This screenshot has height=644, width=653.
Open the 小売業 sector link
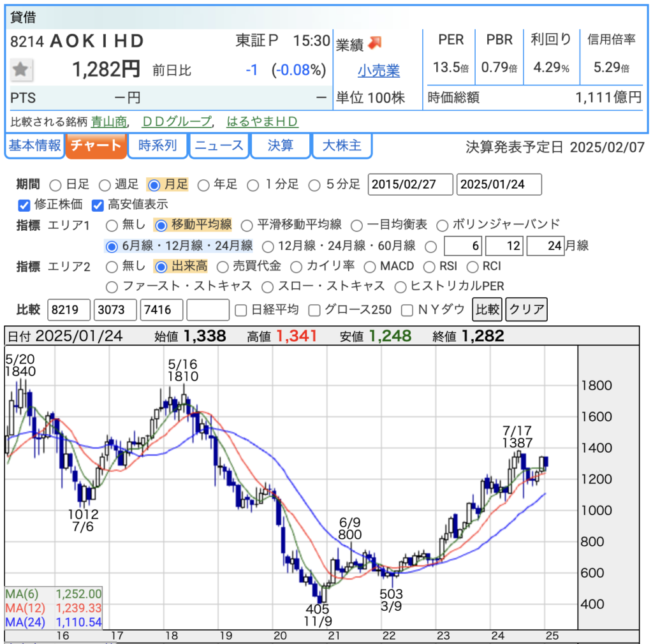378,70
